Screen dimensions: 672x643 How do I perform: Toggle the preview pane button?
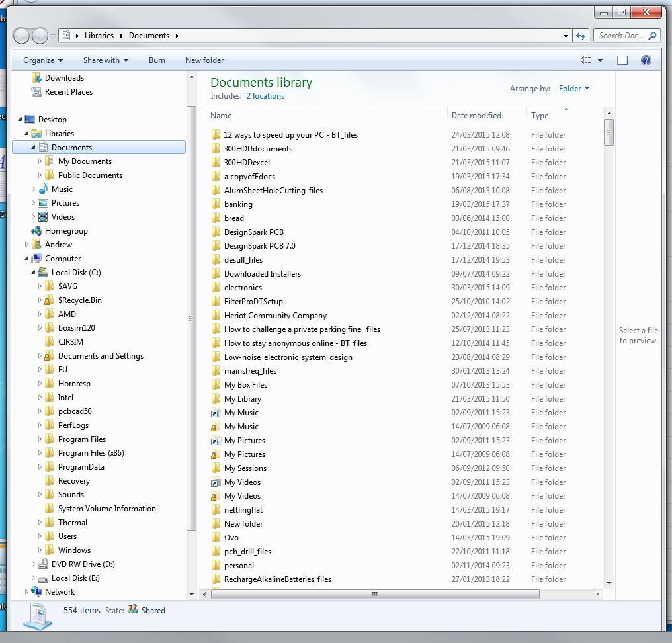[622, 60]
